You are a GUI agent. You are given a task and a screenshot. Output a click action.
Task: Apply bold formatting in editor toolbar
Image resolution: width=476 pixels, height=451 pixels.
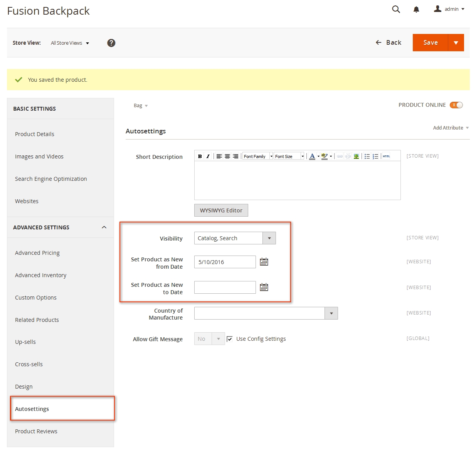(200, 156)
